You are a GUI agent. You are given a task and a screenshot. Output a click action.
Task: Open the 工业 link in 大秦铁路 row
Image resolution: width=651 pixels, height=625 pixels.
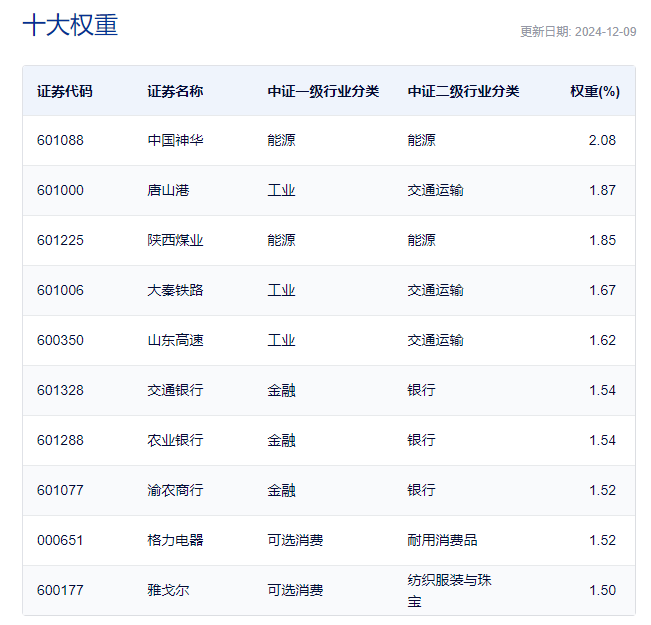tap(281, 290)
